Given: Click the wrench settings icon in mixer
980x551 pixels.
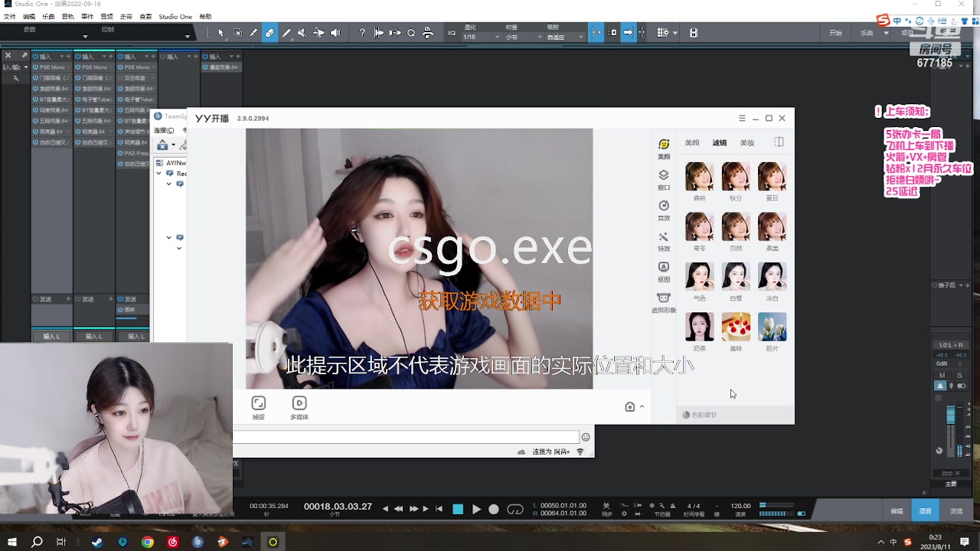Looking at the screenshot, I should pyautogui.click(x=15, y=79).
